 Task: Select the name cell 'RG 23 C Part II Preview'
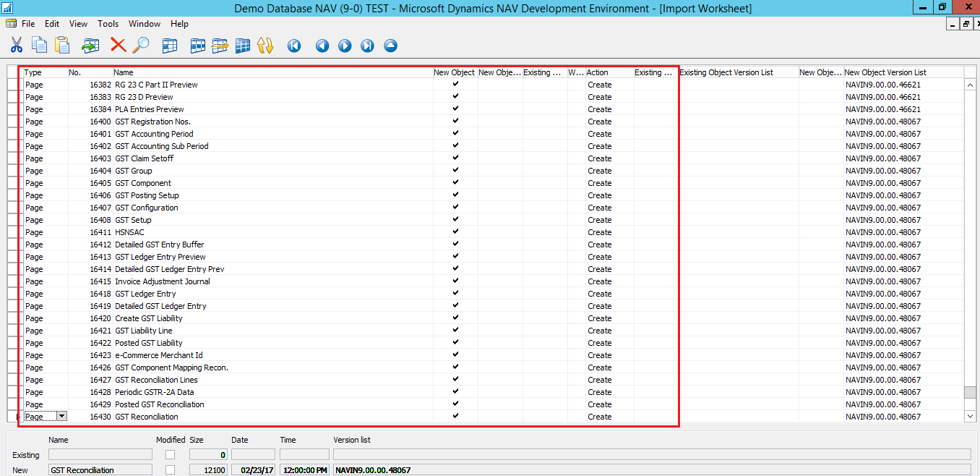pyautogui.click(x=272, y=85)
